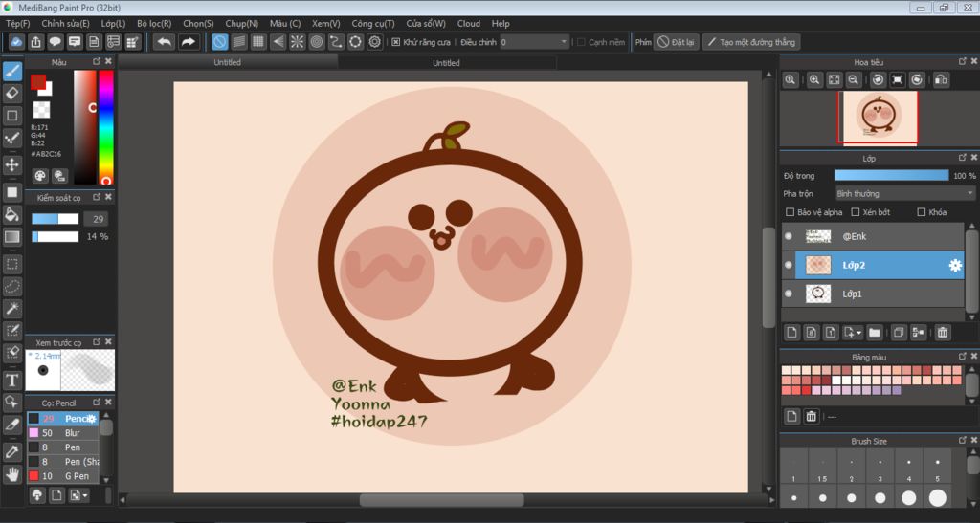Select the Text tool
Image resolution: width=980 pixels, height=523 pixels.
pyautogui.click(x=11, y=381)
